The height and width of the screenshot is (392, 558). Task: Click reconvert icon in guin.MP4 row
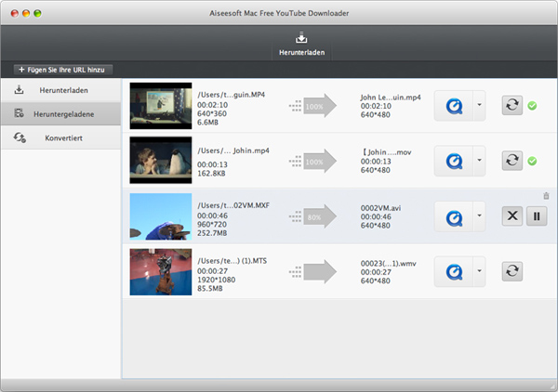tap(512, 105)
